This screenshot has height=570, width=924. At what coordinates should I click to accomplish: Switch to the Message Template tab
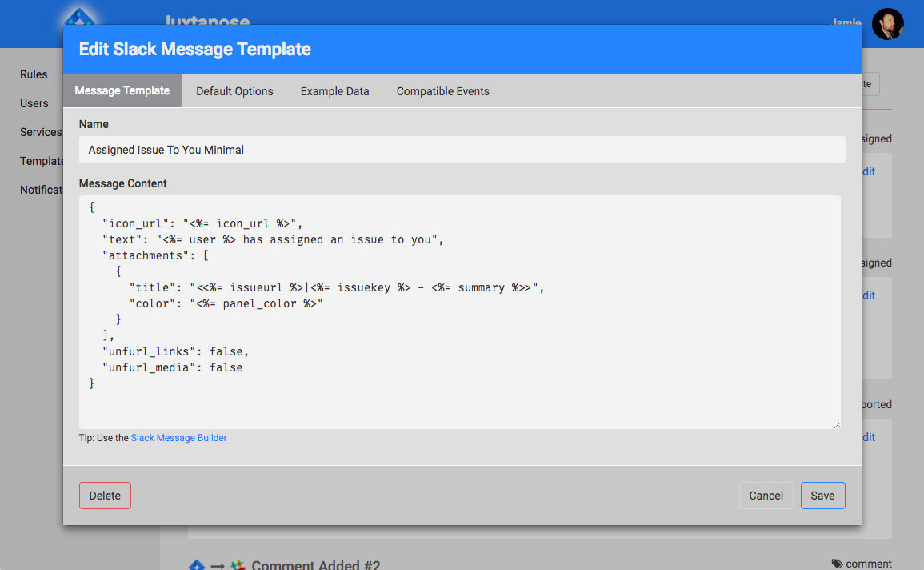pos(122,90)
